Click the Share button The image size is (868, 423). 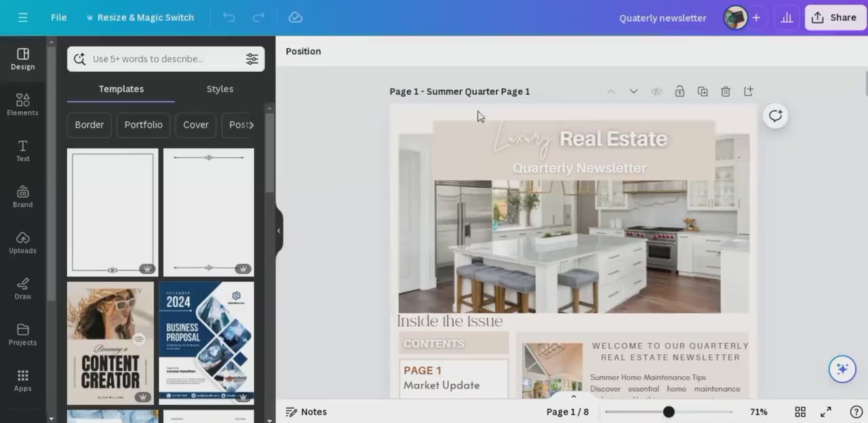(x=835, y=17)
